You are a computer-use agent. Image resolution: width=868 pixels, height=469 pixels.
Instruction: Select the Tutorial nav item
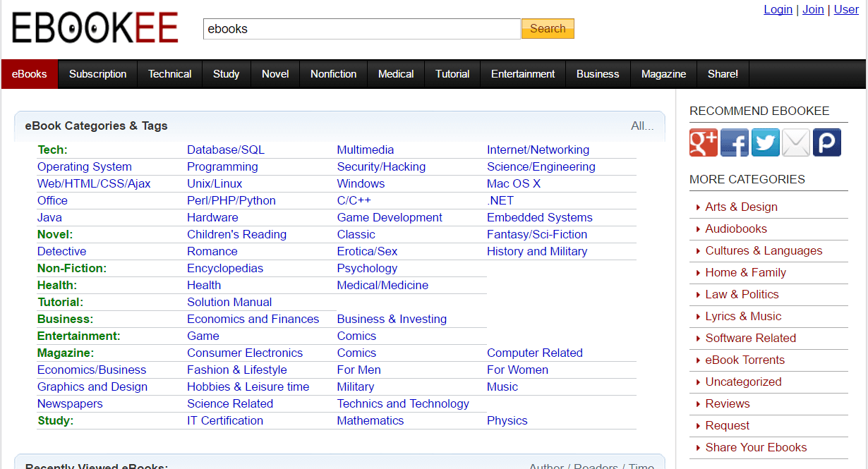[x=452, y=74]
